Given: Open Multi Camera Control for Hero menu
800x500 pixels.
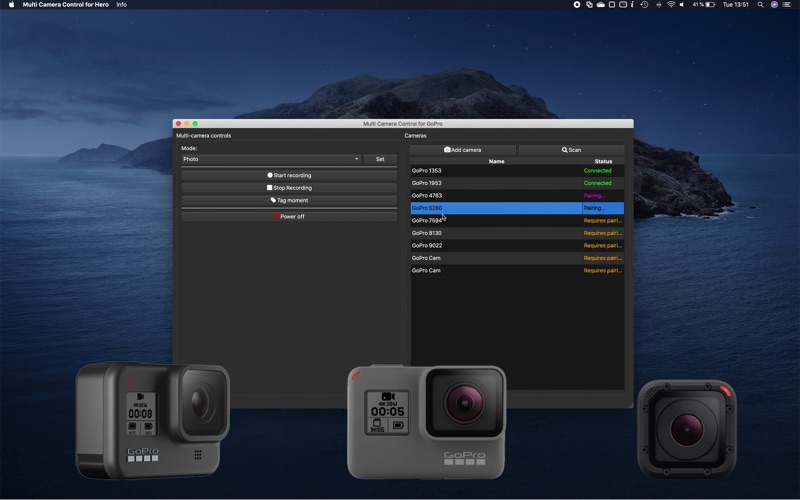Looking at the screenshot, I should (x=65, y=5).
